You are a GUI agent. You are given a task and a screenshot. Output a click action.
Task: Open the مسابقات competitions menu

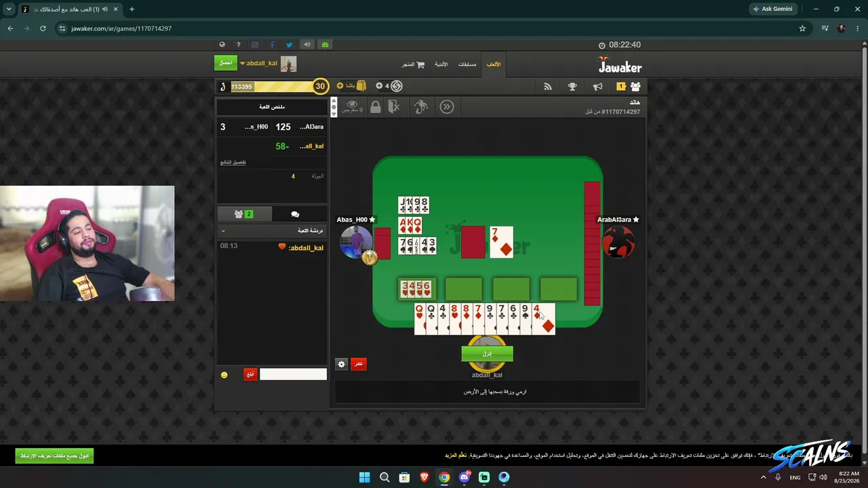[467, 64]
